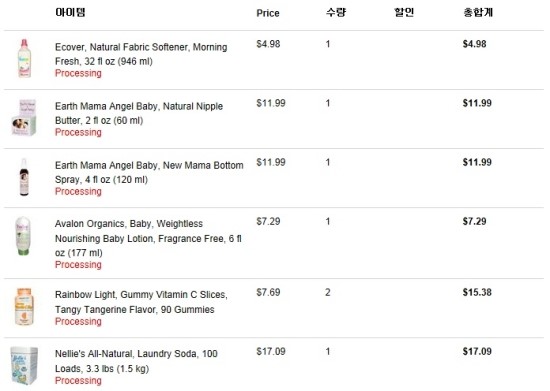Click the $15.38 total for Rainbow Light
The image size is (550, 391).
tap(477, 292)
